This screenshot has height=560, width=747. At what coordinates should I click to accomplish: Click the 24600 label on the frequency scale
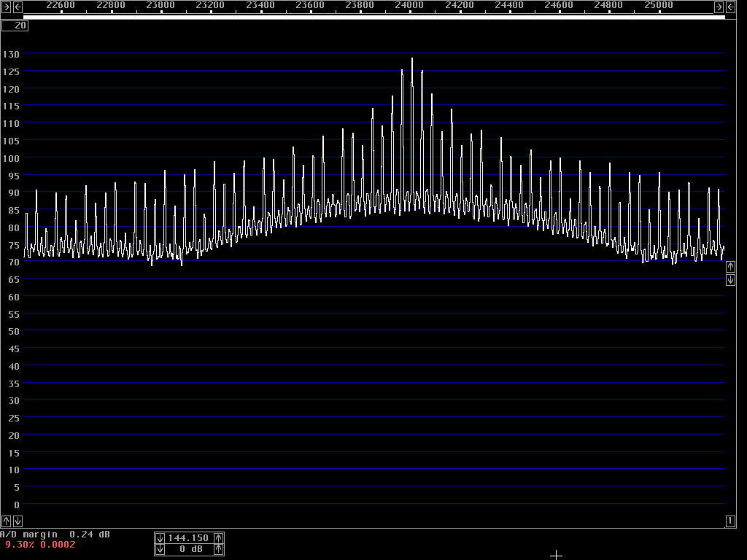(559, 5)
